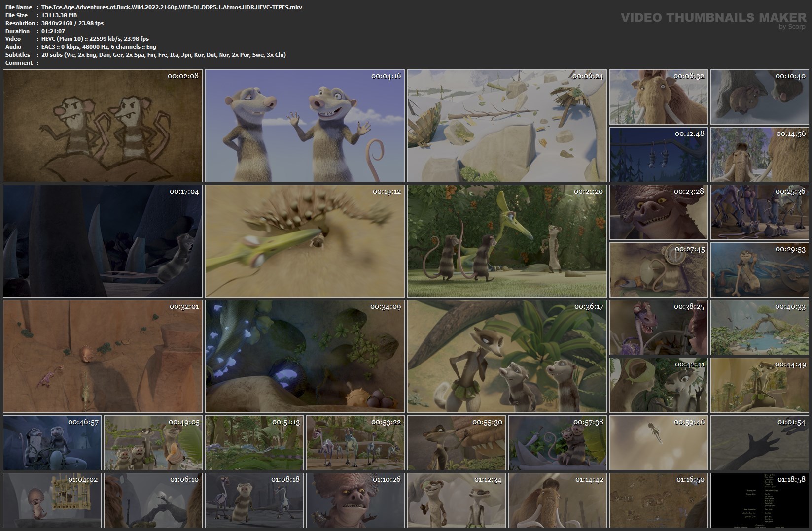Open the thumbnail at timestamp 00:02:08
The height and width of the screenshot is (531, 812).
click(103, 126)
